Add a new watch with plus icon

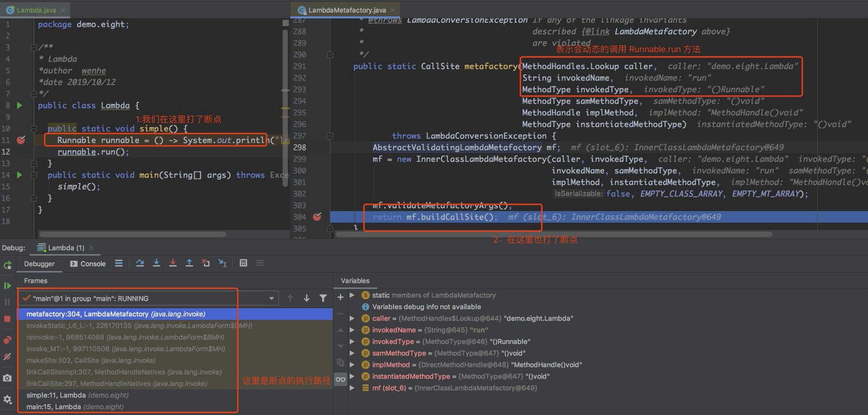(x=341, y=297)
